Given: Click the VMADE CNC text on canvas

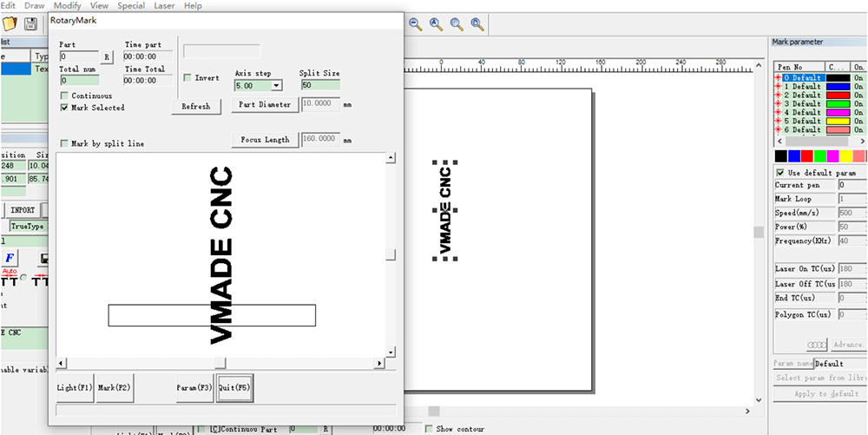Looking at the screenshot, I should tap(445, 210).
